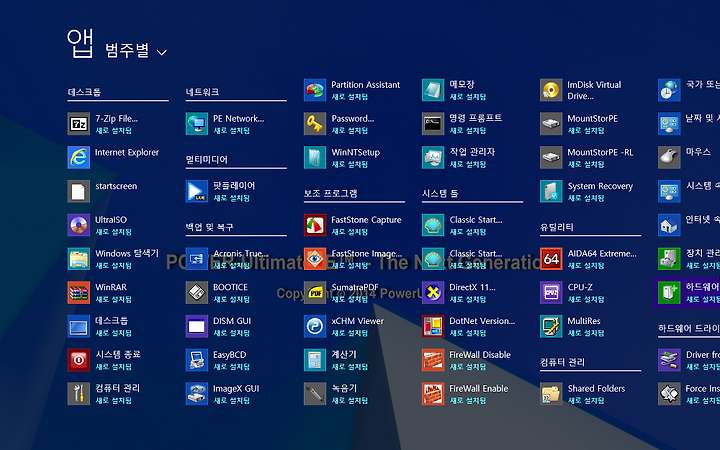Launch 녹음기 recorder icon

[315, 394]
